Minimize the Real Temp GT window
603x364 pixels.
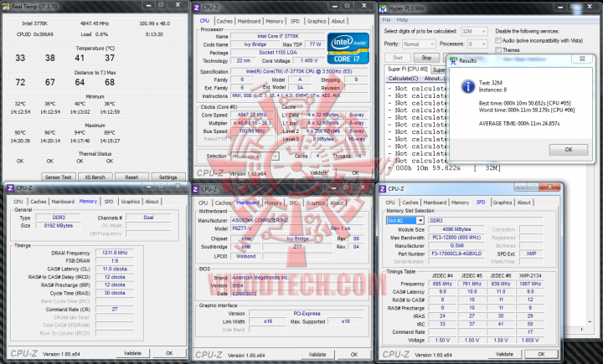148,5
